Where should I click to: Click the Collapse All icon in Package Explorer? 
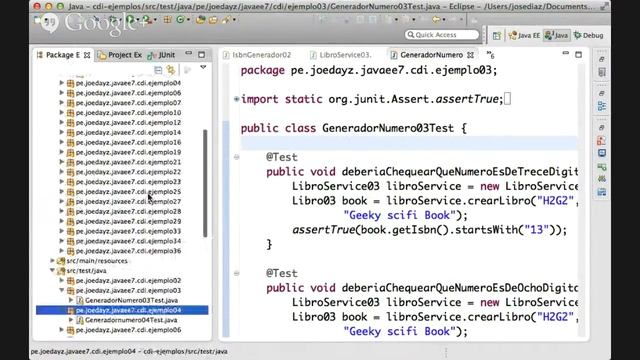click(158, 70)
